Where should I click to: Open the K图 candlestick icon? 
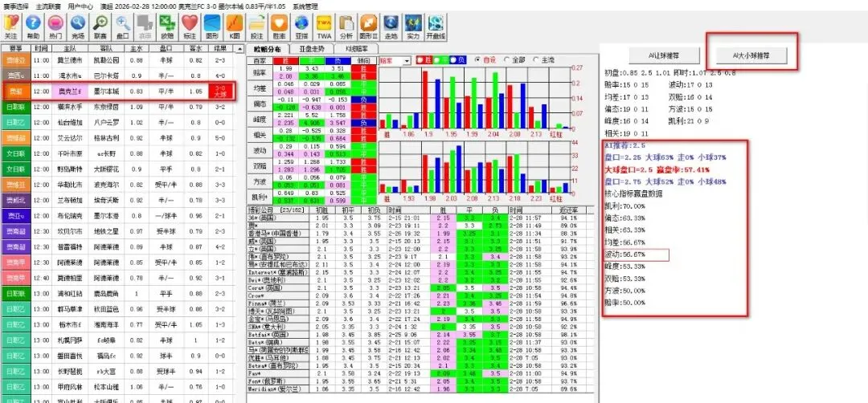tap(234, 26)
